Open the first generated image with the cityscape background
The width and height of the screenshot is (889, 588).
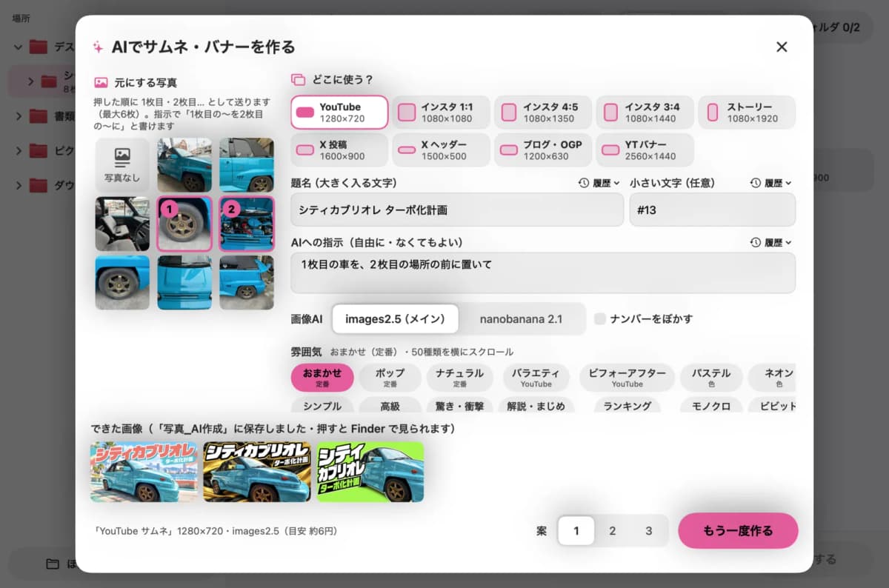tap(144, 472)
